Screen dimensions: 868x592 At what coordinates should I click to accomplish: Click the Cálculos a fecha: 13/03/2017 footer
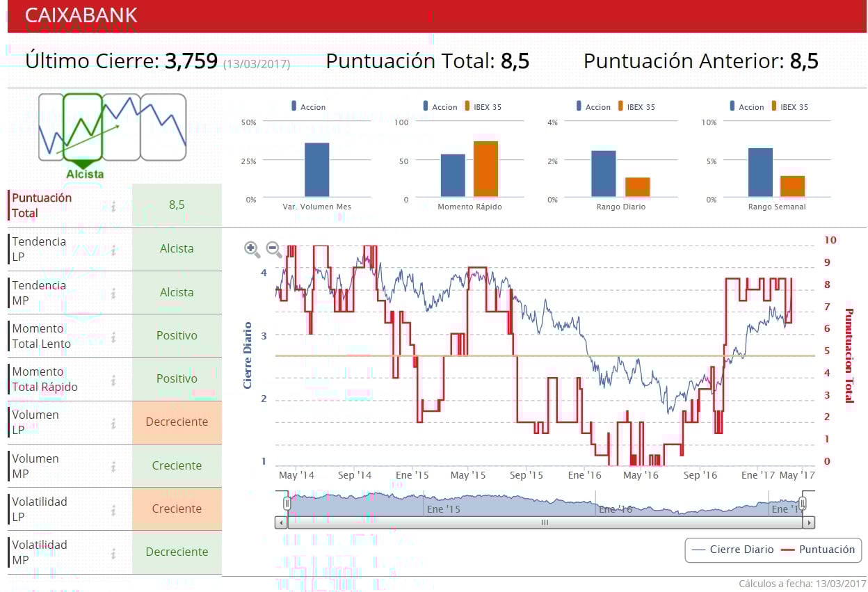[x=803, y=584]
